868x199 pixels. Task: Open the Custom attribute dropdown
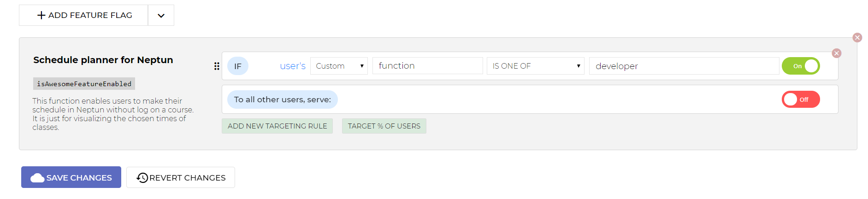[x=339, y=66]
